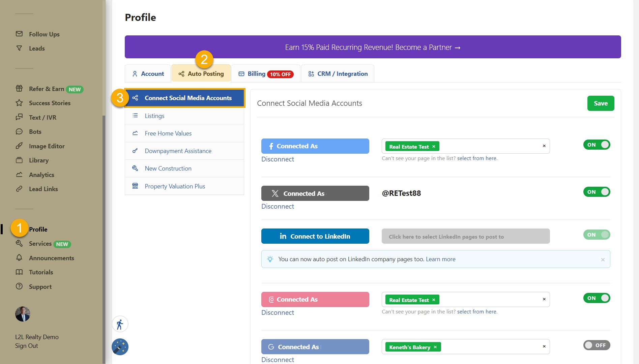Screen dimensions: 639x364
Task: Click the Announcements bell icon
Action: click(19, 258)
